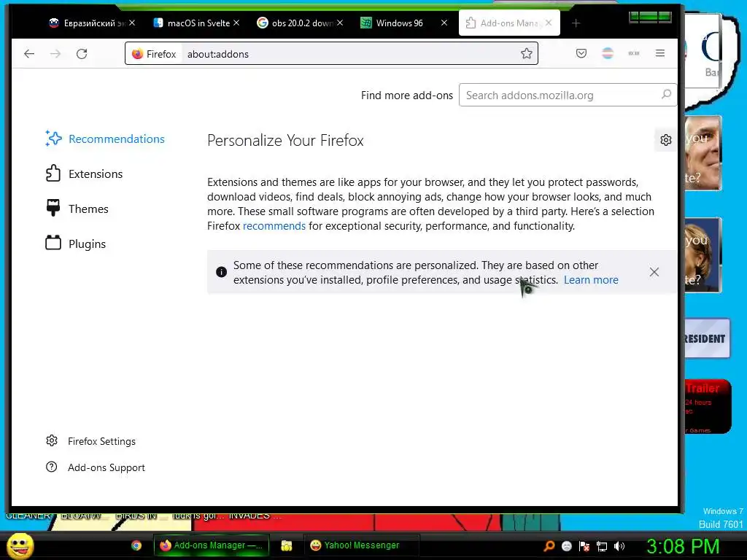This screenshot has height=560, width=747.
Task: Open the Save to Pocket icon
Action: (x=581, y=53)
